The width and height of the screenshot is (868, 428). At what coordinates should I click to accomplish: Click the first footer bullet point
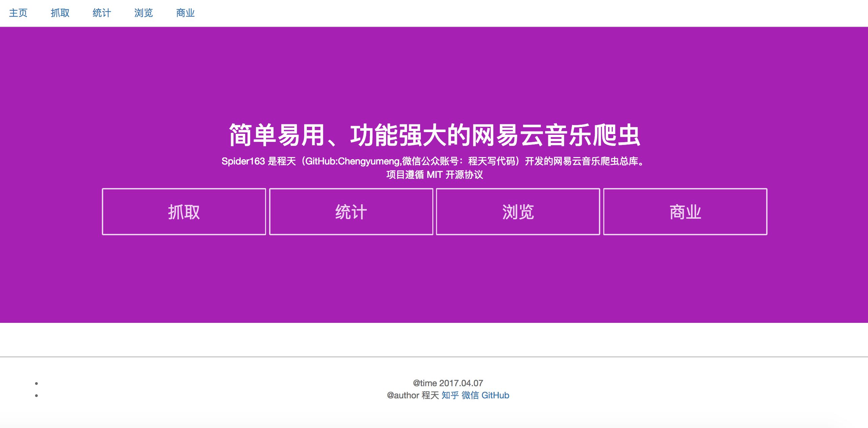(x=36, y=384)
